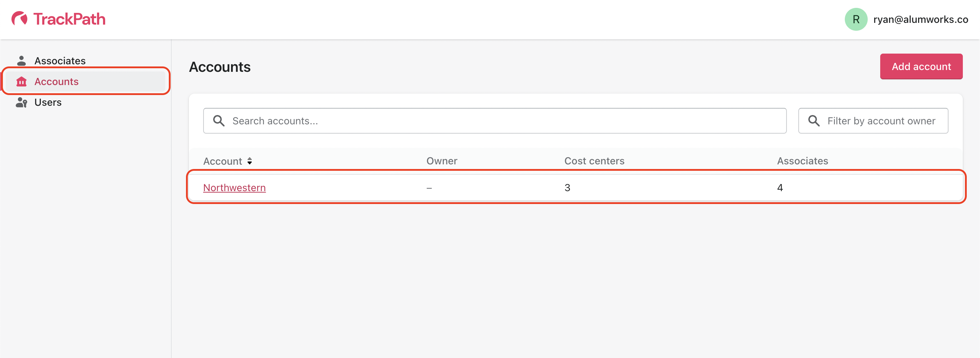Viewport: 980px width, 358px height.
Task: Click the green R user avatar
Action: pyautogui.click(x=855, y=19)
